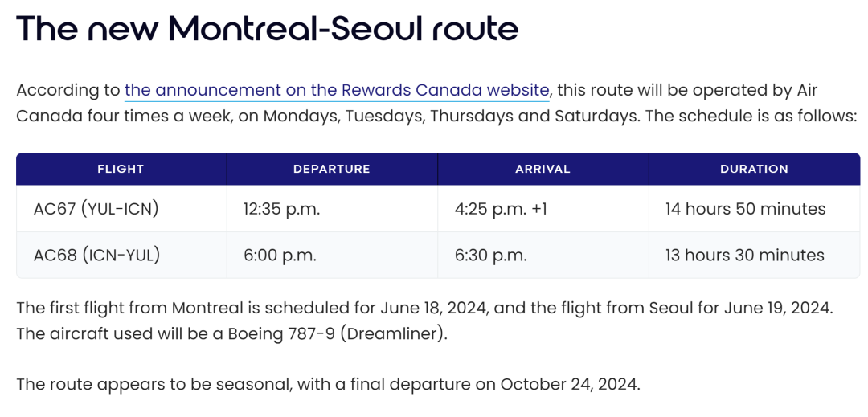The image size is (868, 417).
Task: Click the 13 hours 30 minutes duration
Action: click(x=744, y=255)
